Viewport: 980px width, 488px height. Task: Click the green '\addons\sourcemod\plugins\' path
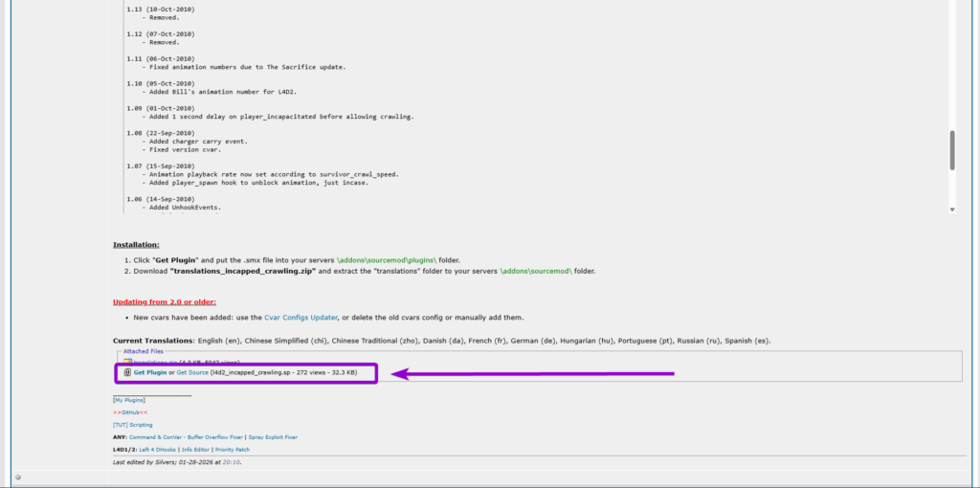387,260
